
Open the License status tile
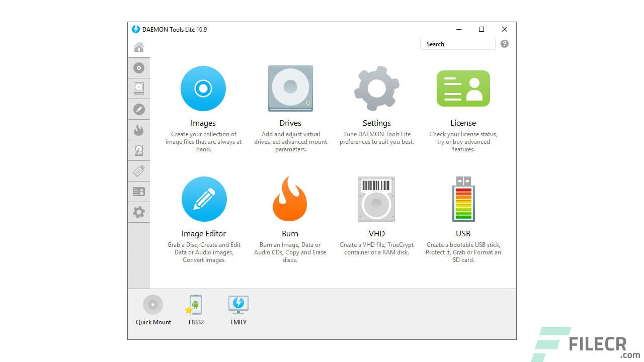[x=463, y=88]
